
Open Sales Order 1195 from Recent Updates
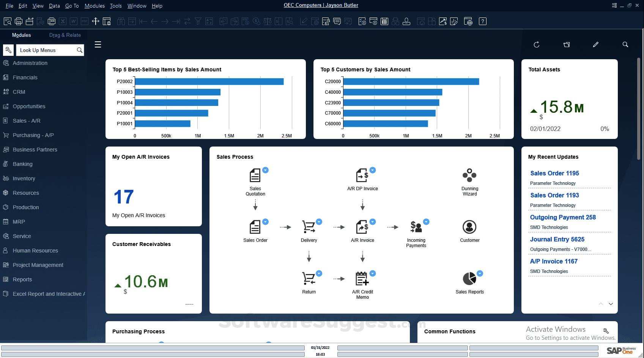click(554, 173)
